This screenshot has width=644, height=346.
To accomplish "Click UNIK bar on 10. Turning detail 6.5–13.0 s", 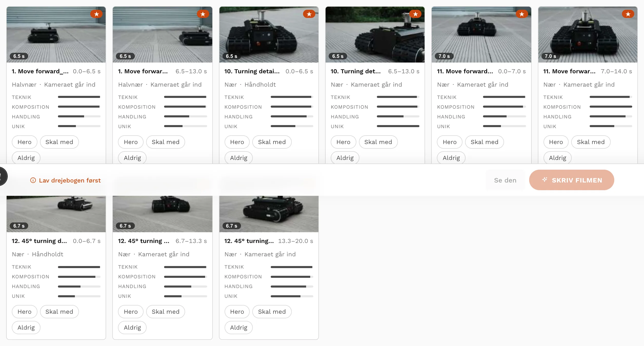I will pyautogui.click(x=398, y=126).
